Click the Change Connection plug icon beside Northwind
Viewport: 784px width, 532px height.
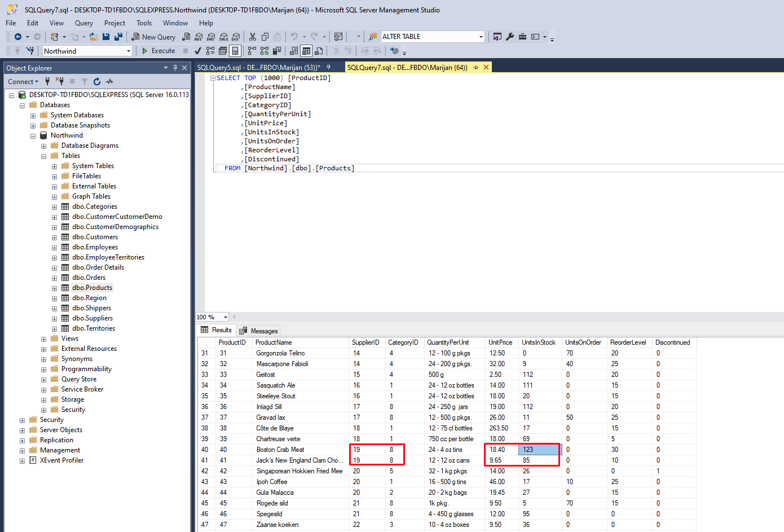point(30,51)
